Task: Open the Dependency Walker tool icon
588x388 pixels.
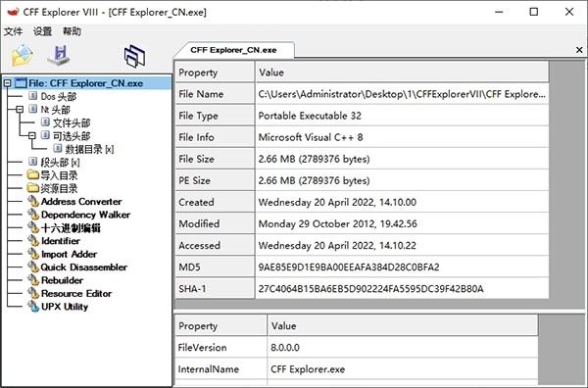Action: pos(33,215)
